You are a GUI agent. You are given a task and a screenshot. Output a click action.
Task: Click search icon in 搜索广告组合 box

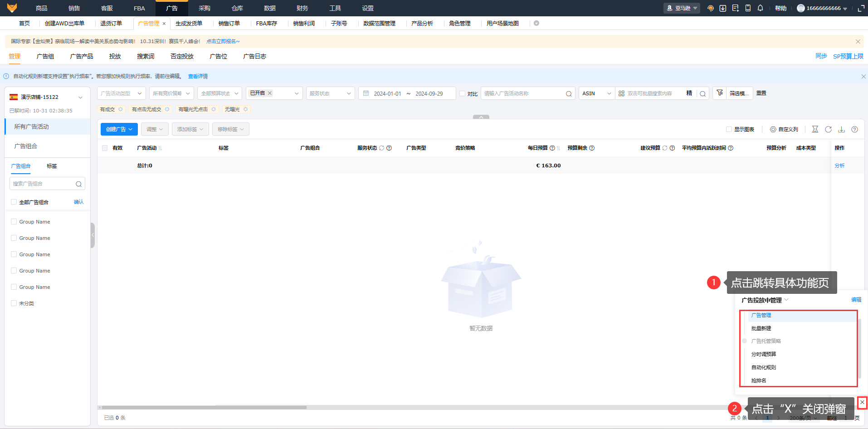coord(78,184)
